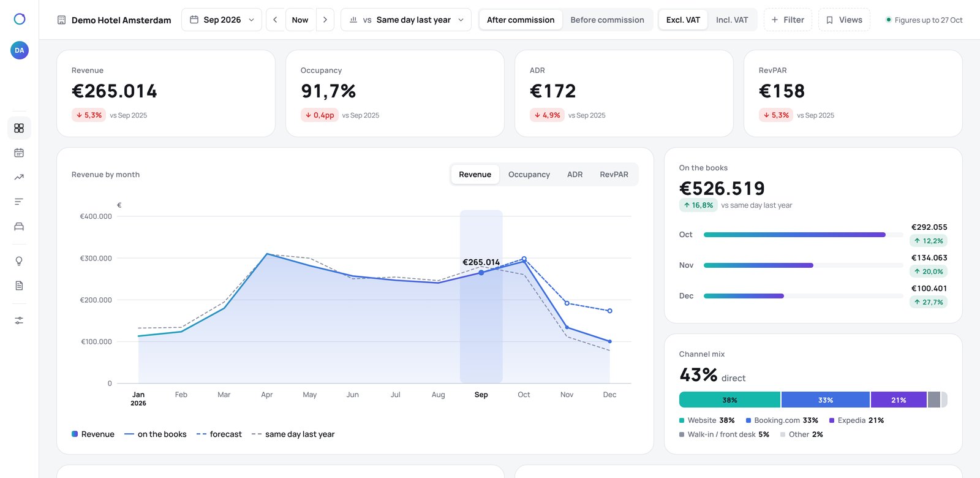980x478 pixels.
Task: Open the bed rooms icon in sidebar
Action: 19,226
